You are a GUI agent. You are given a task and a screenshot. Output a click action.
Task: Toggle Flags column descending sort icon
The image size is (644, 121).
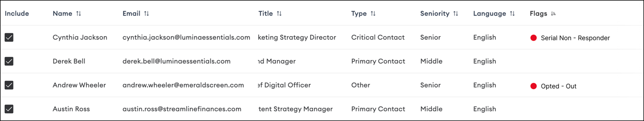tap(553, 14)
